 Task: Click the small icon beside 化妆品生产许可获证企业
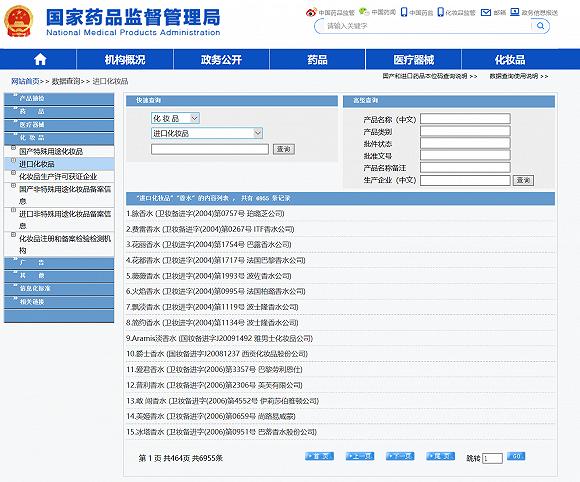14,173
